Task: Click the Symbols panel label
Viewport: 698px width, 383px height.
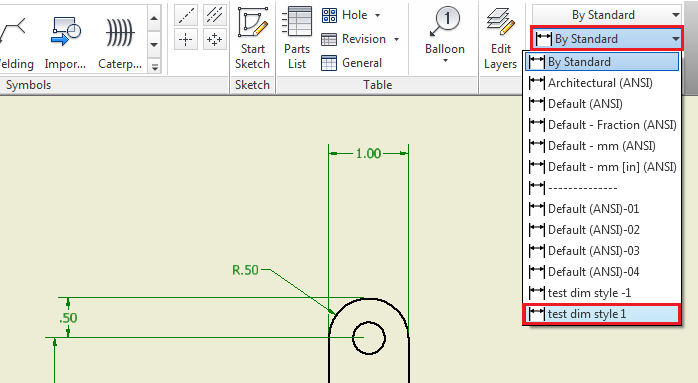Action: (28, 85)
